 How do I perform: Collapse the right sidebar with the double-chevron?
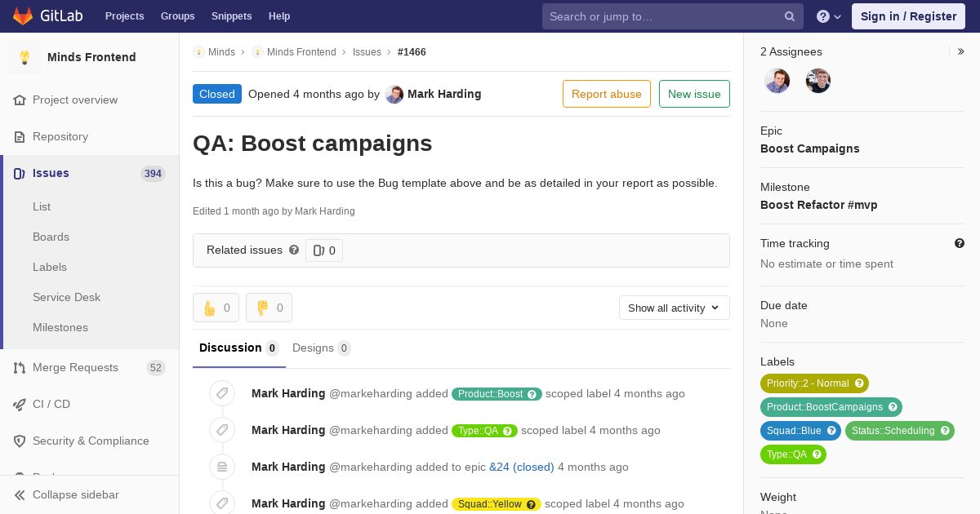pos(960,51)
